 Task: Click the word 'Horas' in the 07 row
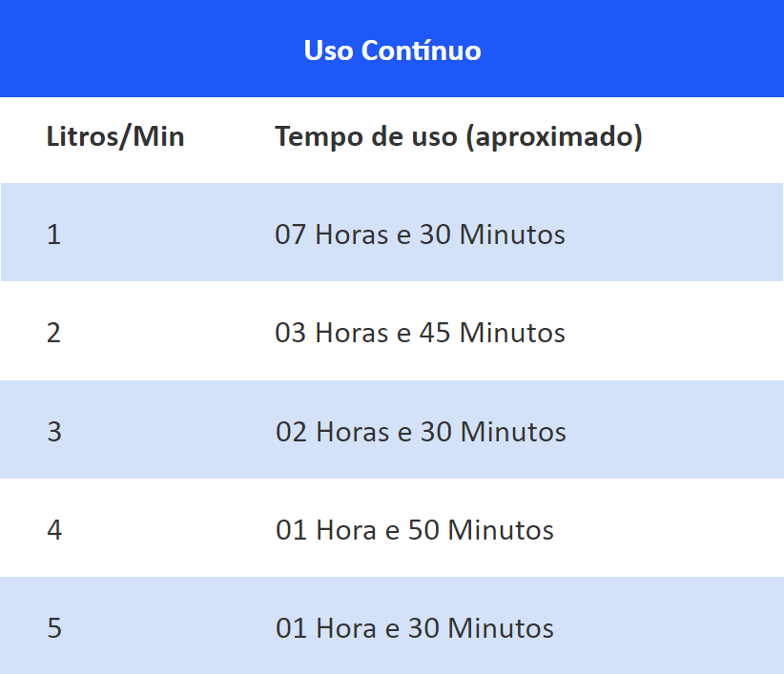pos(352,235)
